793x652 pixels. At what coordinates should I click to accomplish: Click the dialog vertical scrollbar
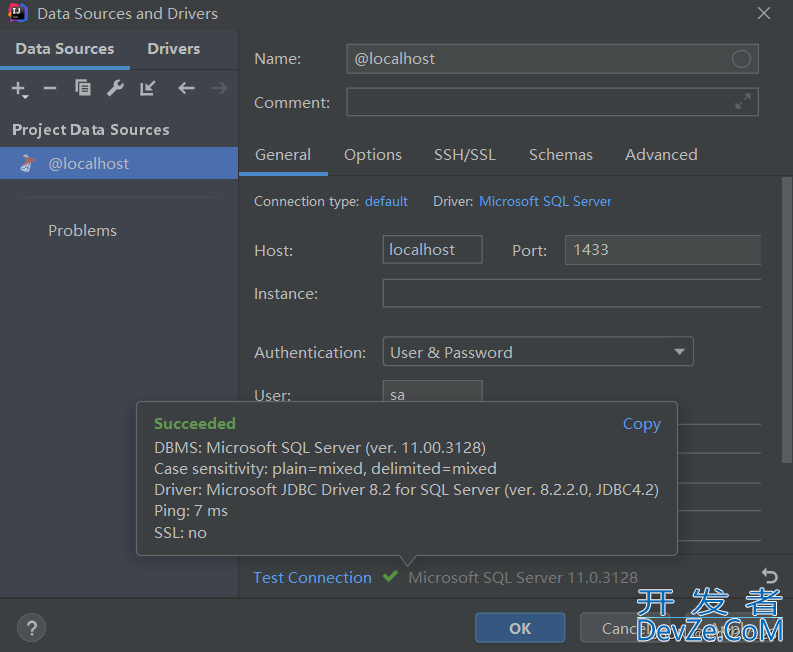click(x=786, y=320)
